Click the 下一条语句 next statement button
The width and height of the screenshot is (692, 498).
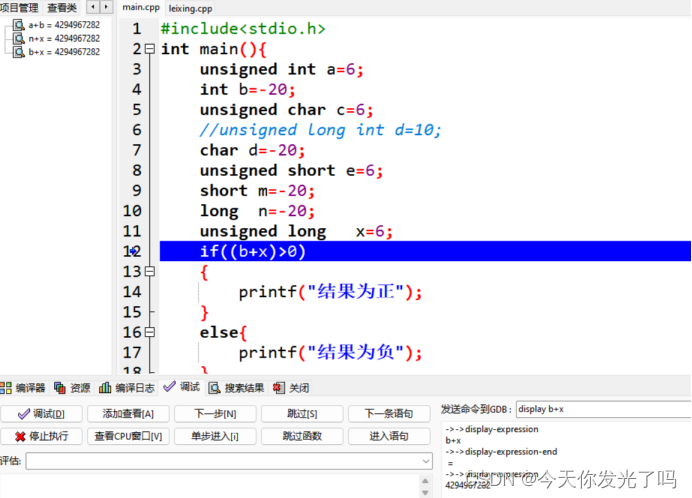[x=389, y=414]
